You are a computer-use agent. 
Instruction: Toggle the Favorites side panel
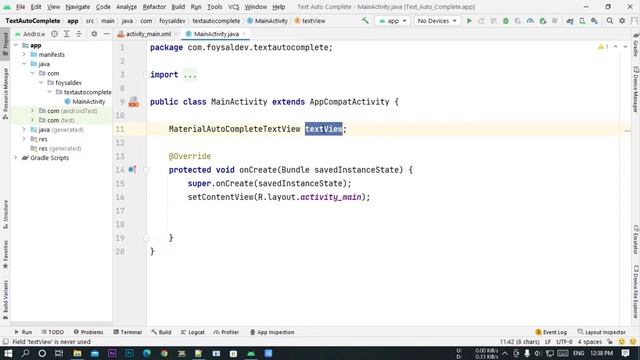pyautogui.click(x=5, y=254)
